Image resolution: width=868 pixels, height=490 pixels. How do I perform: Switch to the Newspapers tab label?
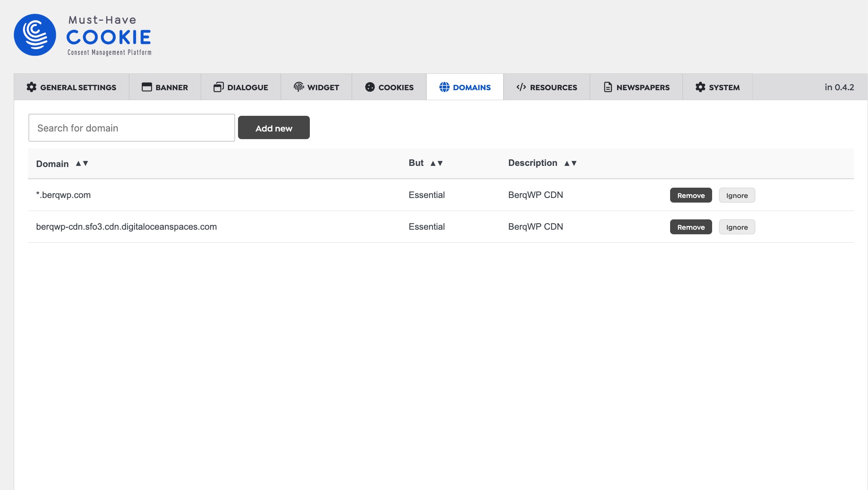pos(643,88)
